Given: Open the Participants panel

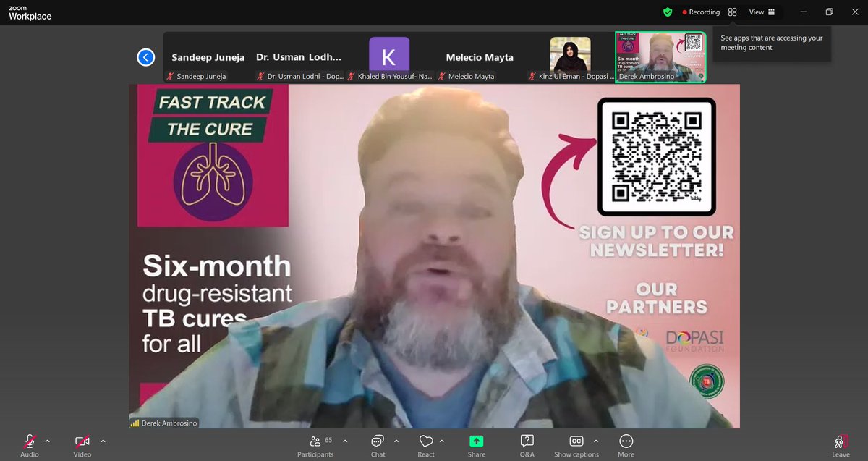Looking at the screenshot, I should click(315, 443).
